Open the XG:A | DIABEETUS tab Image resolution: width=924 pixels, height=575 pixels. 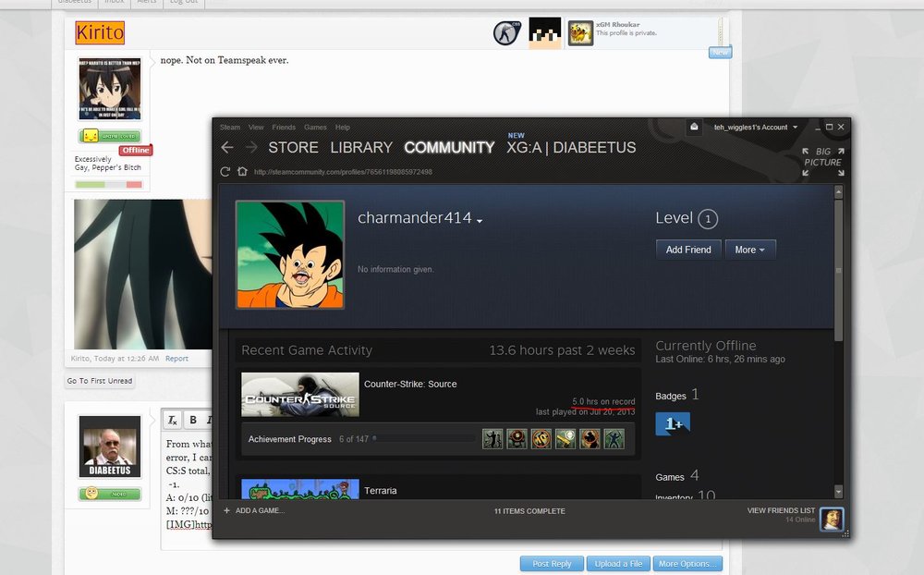(x=571, y=147)
